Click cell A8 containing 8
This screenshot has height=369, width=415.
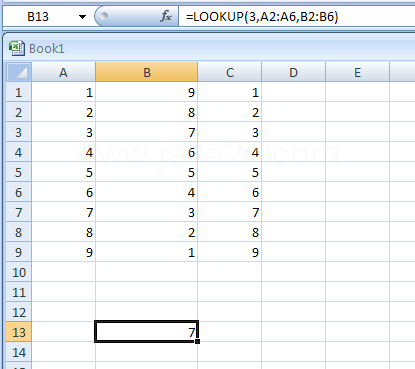(x=64, y=232)
